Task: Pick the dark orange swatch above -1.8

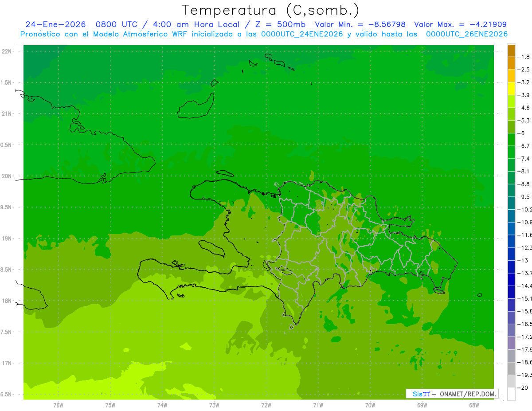Action: 511,51
